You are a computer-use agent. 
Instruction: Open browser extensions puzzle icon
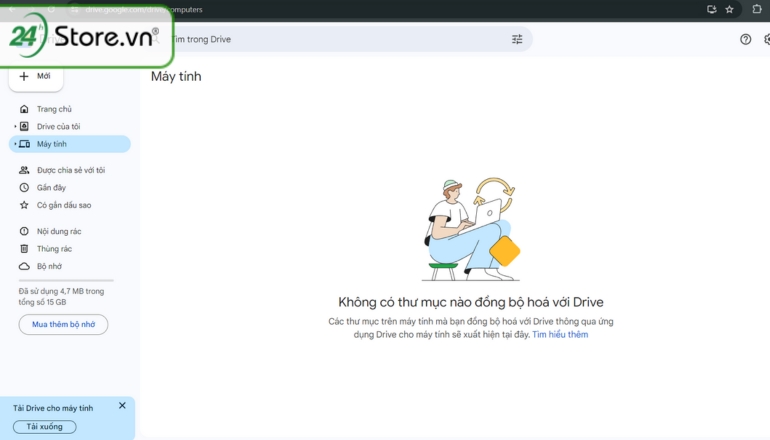(x=757, y=9)
